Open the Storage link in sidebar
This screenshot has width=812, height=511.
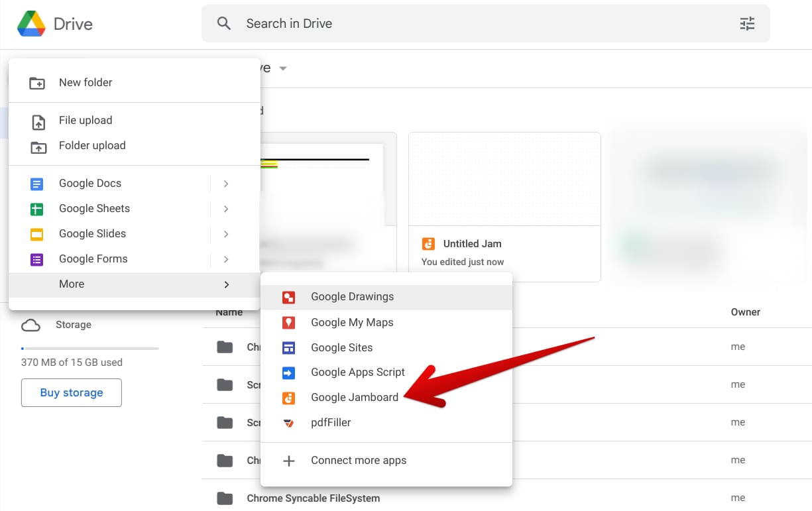click(x=74, y=325)
